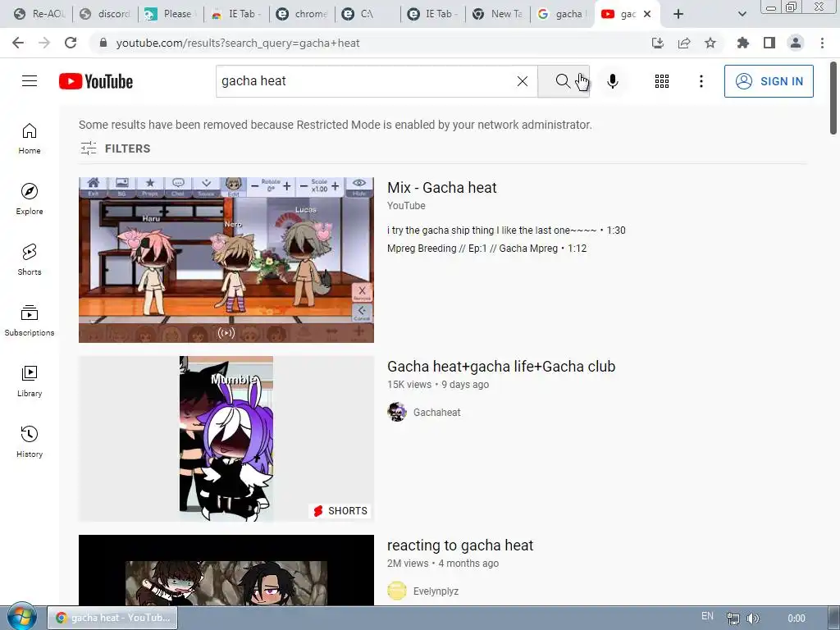Click the install/download page icon in address bar
Screen dimensions: 840x630
[x=658, y=43]
